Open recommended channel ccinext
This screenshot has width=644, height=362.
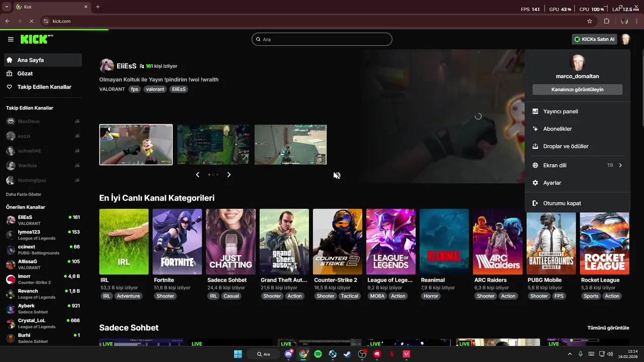pos(43,250)
